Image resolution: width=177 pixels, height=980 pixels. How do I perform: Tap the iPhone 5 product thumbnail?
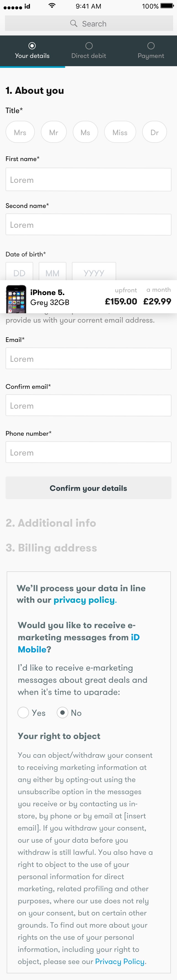[16, 299]
